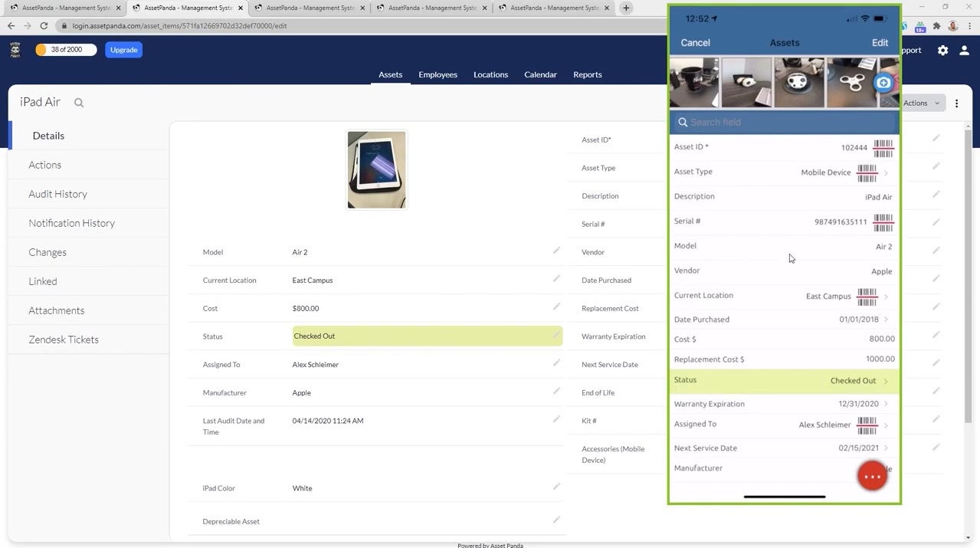Open Audit History in sidebar

click(x=88, y=194)
